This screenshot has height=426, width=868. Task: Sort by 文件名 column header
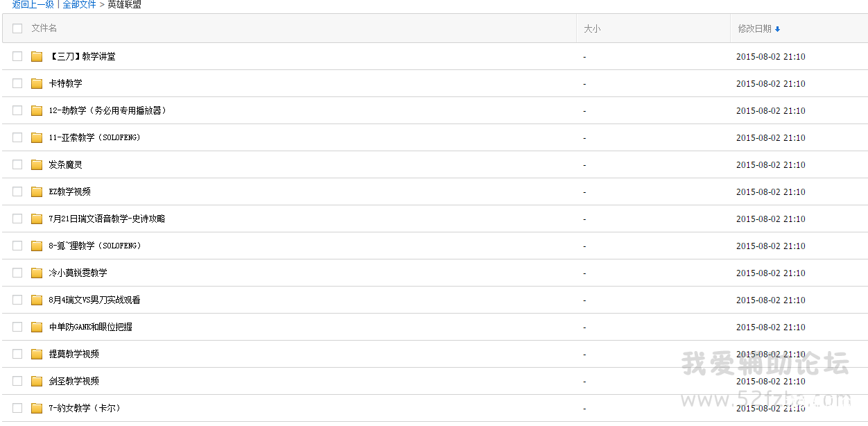tap(44, 28)
